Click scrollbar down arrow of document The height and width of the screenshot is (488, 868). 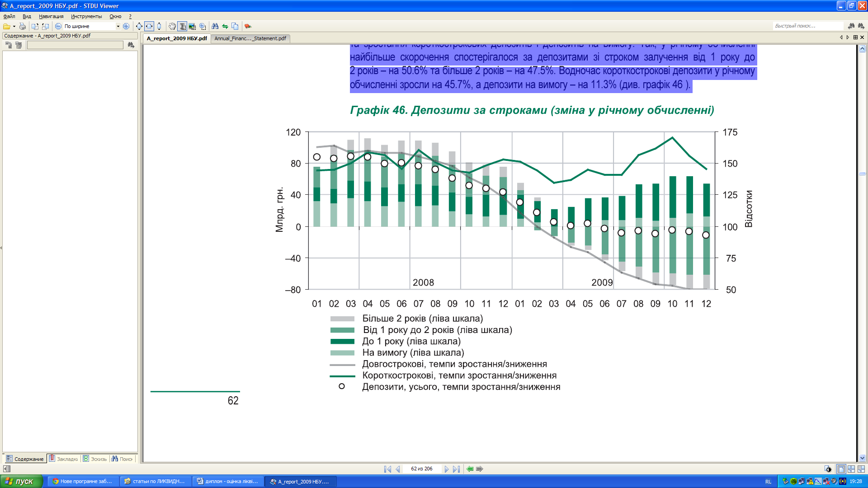click(862, 458)
